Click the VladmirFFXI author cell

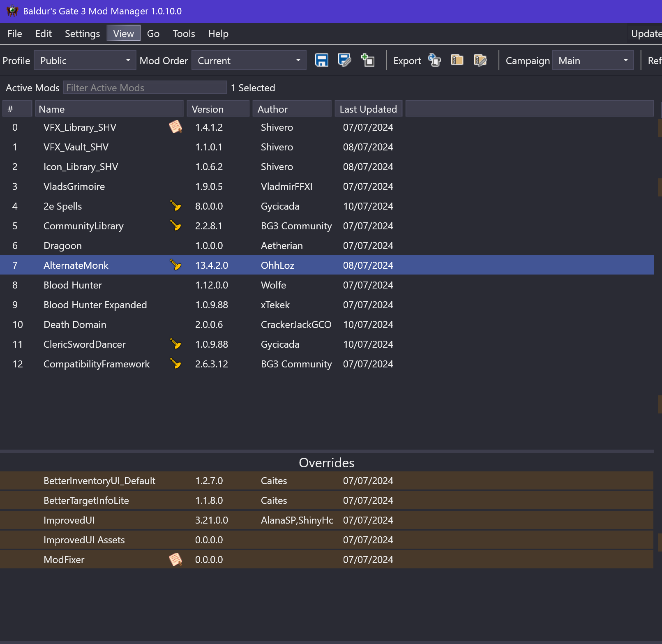click(286, 186)
